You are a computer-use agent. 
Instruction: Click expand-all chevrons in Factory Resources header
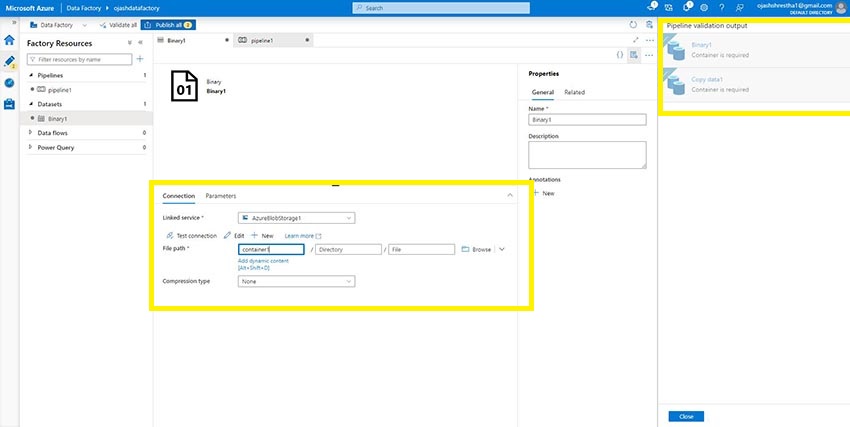[x=130, y=43]
